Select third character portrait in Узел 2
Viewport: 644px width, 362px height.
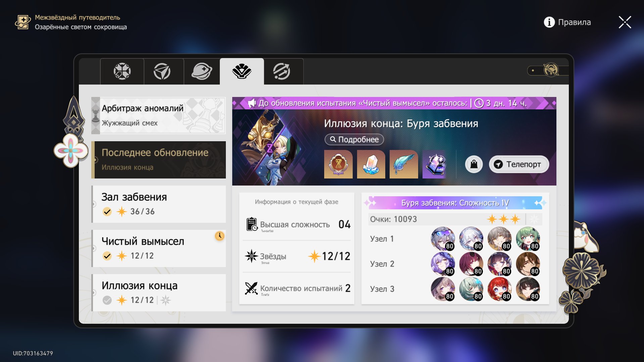click(x=499, y=264)
